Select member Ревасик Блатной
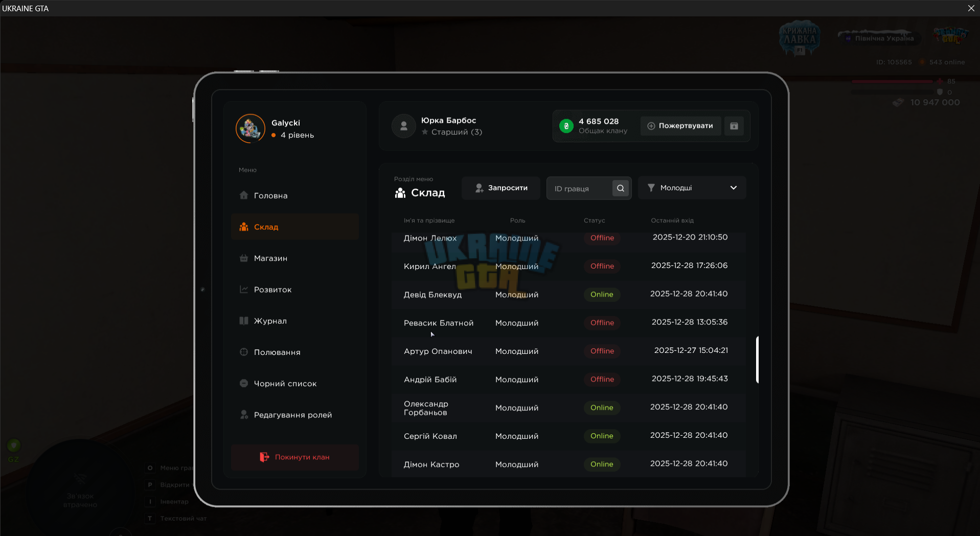This screenshot has width=980, height=536. [x=568, y=323]
